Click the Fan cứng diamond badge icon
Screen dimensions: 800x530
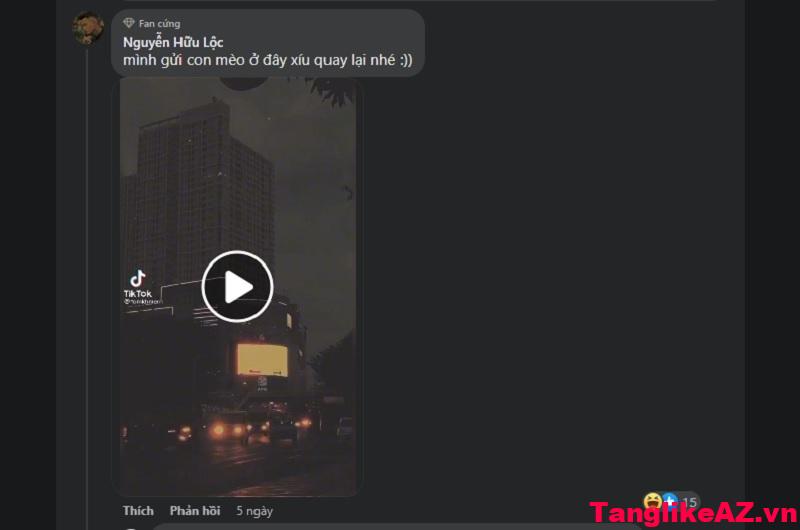129,23
